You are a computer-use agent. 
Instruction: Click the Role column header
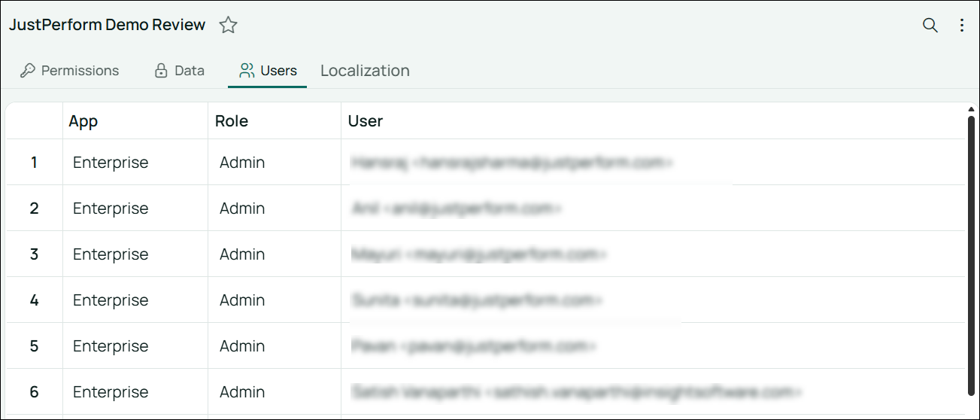coord(275,121)
